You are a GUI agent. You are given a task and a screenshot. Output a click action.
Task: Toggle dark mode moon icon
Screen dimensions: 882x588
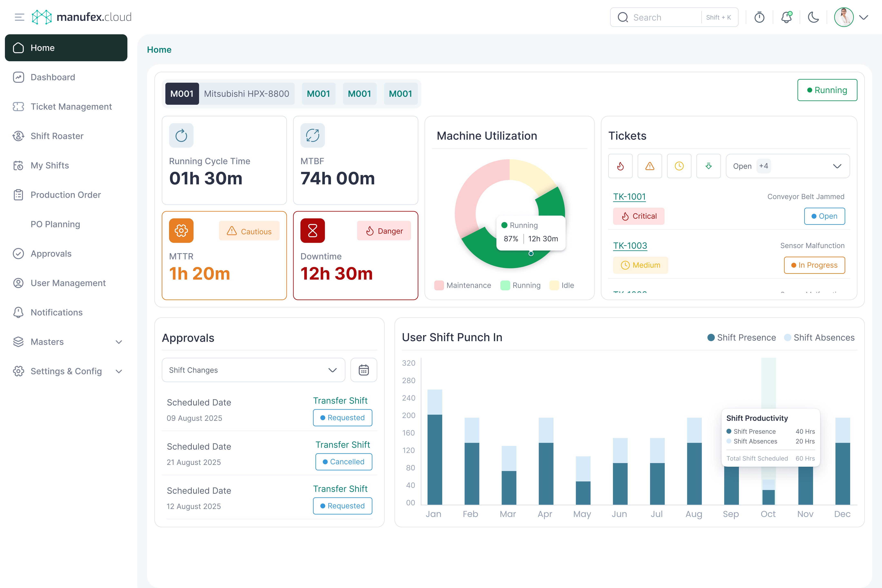tap(813, 17)
